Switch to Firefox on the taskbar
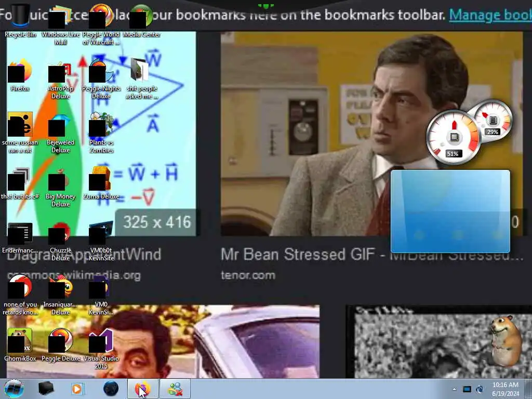Viewport: 532px width, 399px height. pos(143,389)
